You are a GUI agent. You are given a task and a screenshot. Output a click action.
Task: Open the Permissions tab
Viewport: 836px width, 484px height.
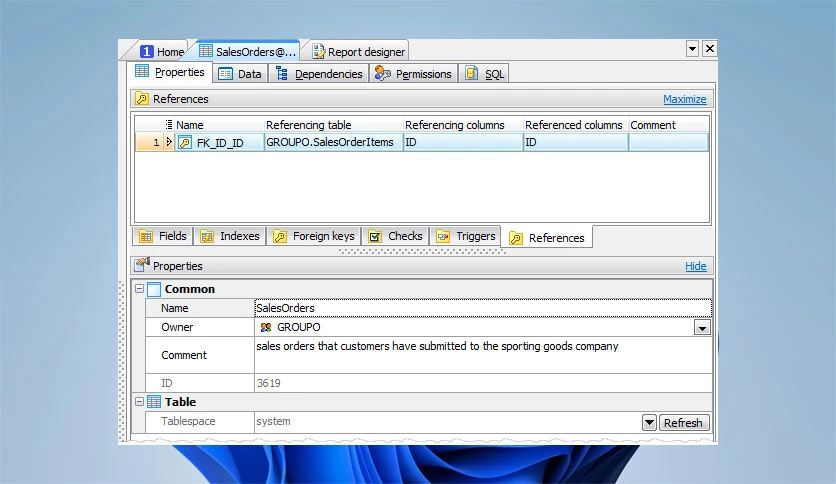[413, 74]
